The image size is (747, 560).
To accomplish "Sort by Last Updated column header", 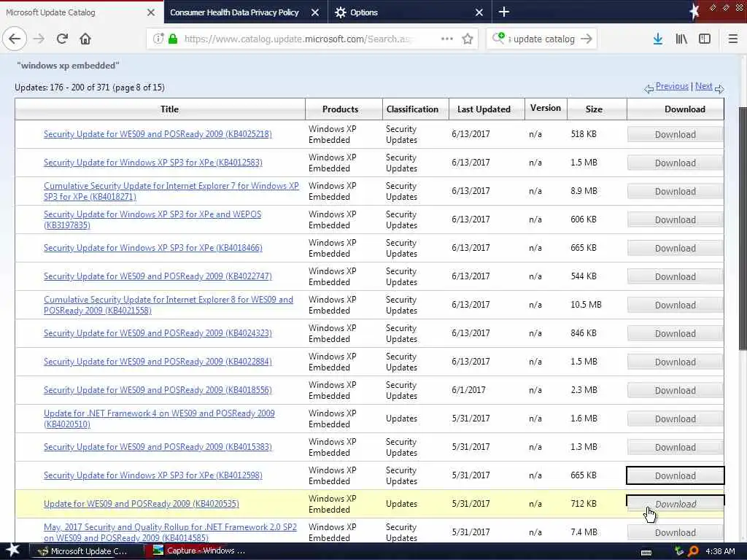I will (x=484, y=109).
